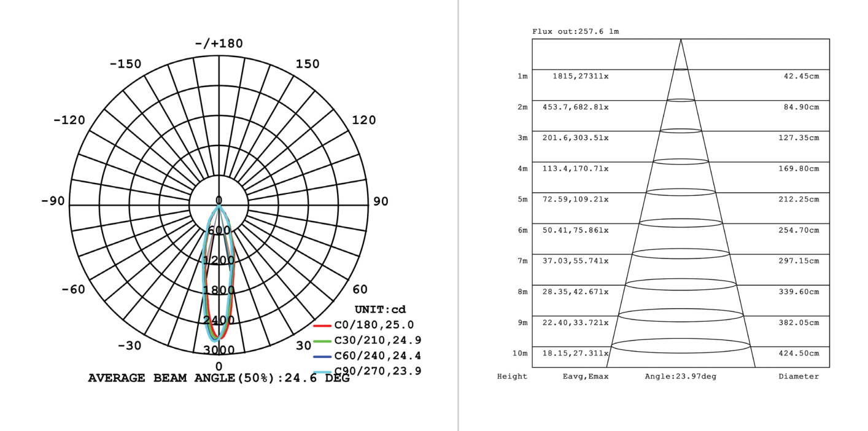Click illuminance value 72.59,109.2lx
The height and width of the screenshot is (431, 868).
pos(576,200)
